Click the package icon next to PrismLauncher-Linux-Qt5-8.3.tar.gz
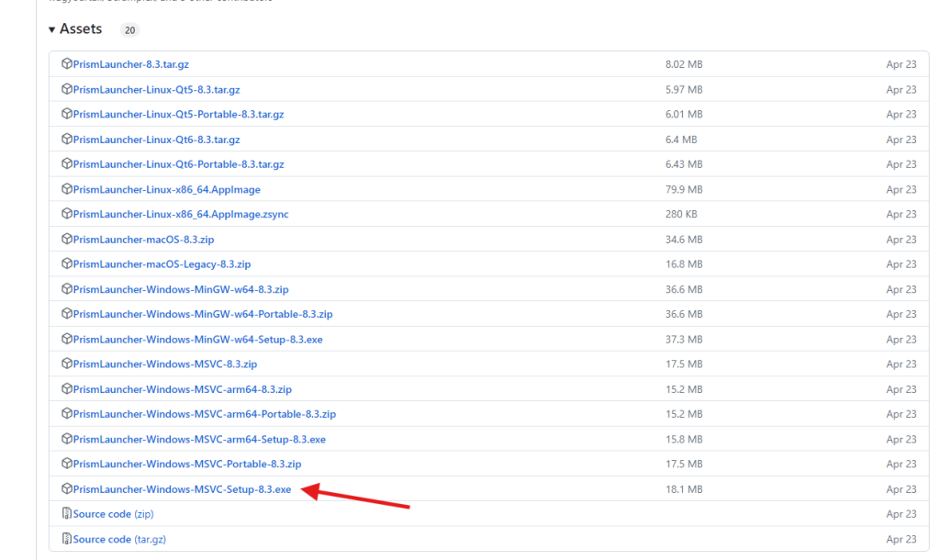 (64, 89)
